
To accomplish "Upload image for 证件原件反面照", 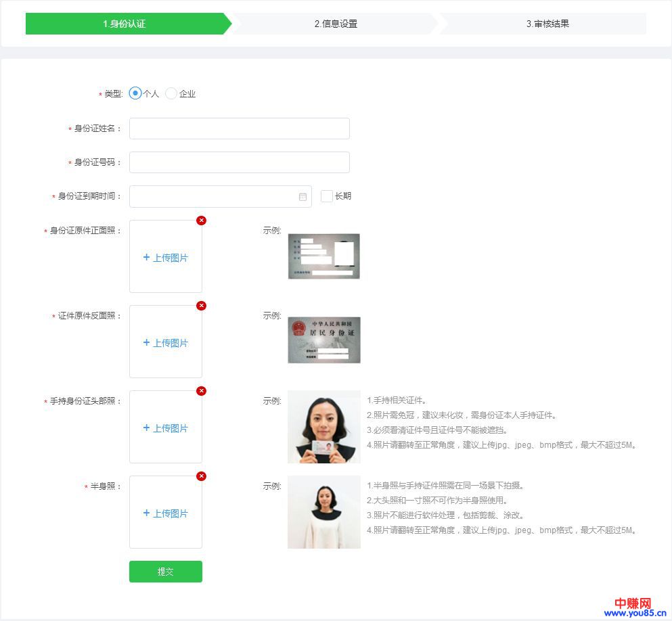I will pyautogui.click(x=166, y=342).
